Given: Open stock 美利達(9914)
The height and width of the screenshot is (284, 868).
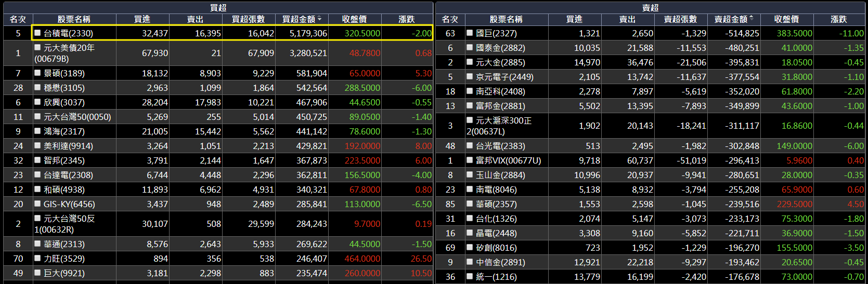Looking at the screenshot, I should [68, 146].
